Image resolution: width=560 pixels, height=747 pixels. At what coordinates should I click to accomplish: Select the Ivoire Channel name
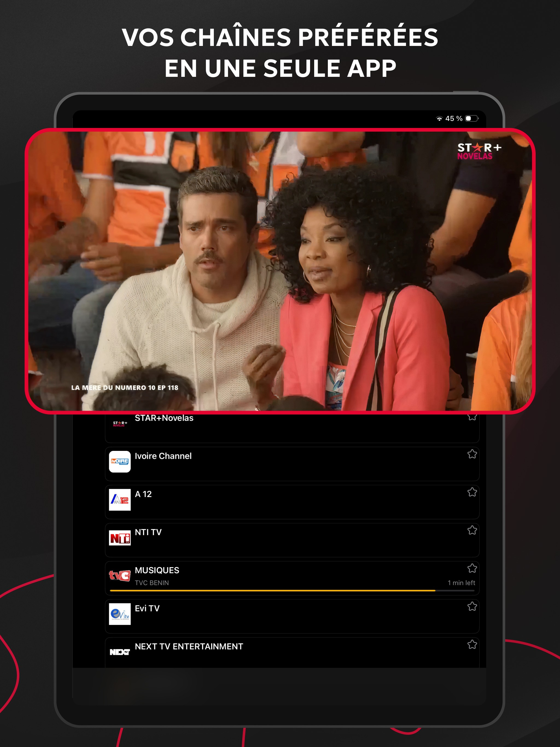tap(163, 456)
